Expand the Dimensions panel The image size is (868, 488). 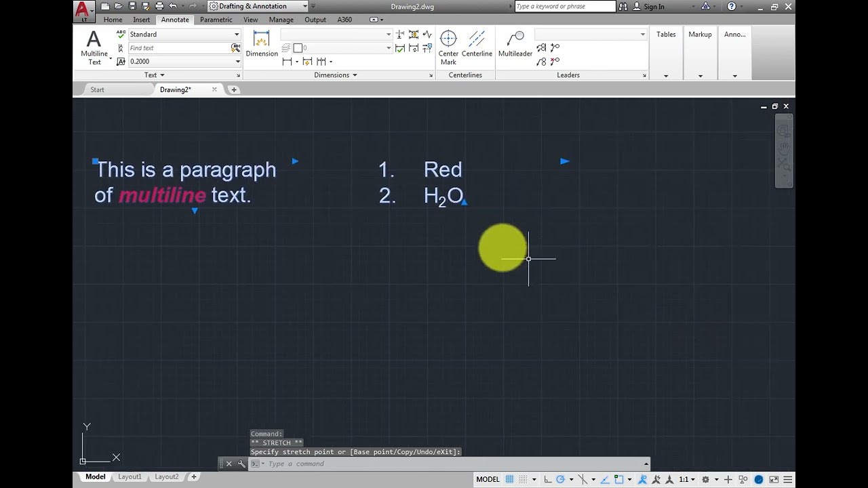[x=336, y=75]
